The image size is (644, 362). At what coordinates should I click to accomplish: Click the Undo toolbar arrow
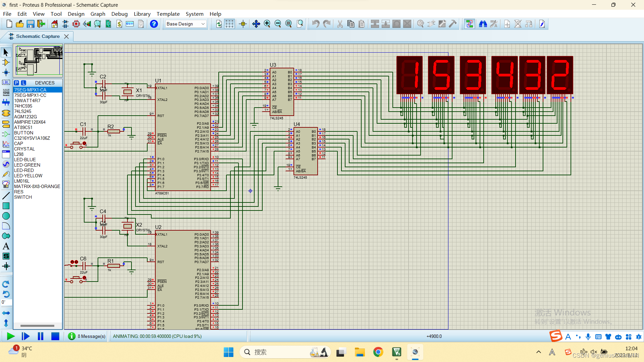click(x=316, y=24)
